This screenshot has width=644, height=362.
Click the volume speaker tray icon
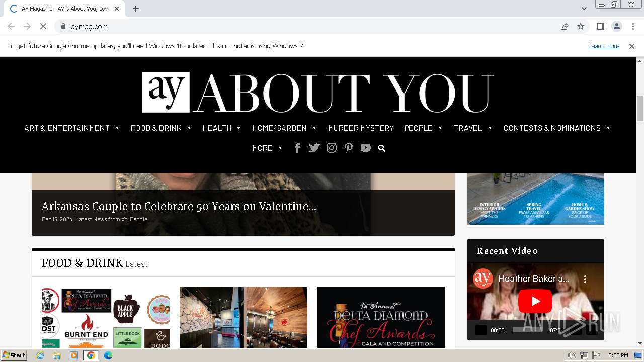click(x=572, y=355)
